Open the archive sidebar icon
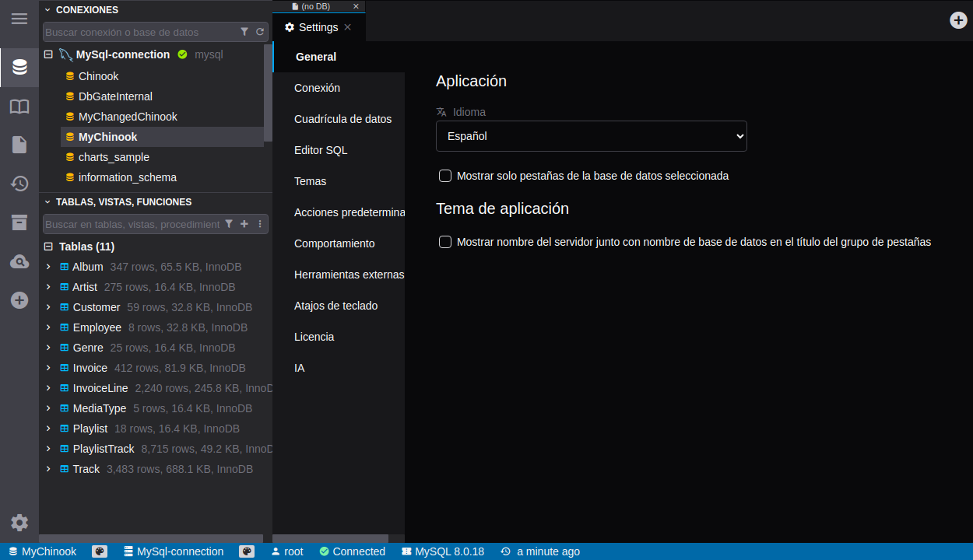Viewport: 973px width, 560px height. [19, 222]
